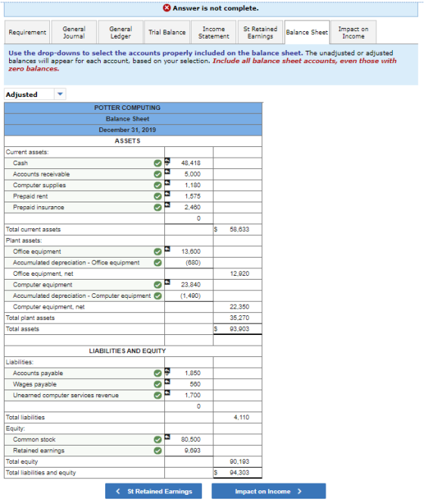Click the St Retained Earnings back button
The image size is (424, 504).
tap(154, 491)
